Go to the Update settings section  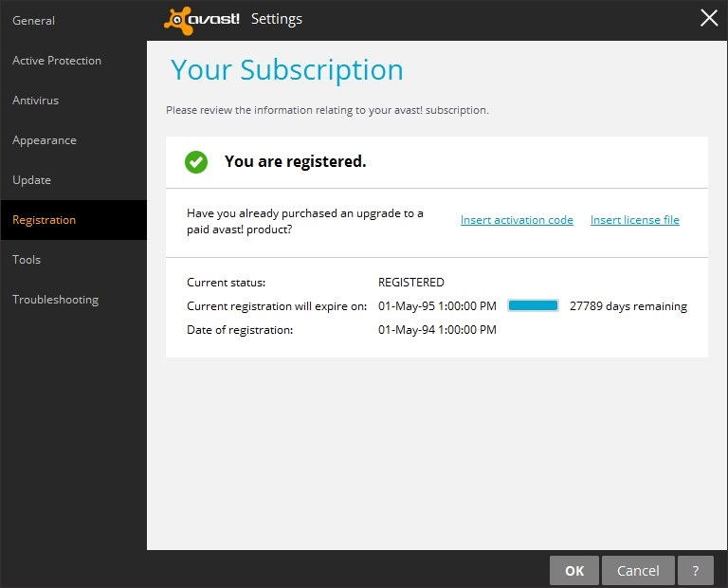click(x=31, y=180)
